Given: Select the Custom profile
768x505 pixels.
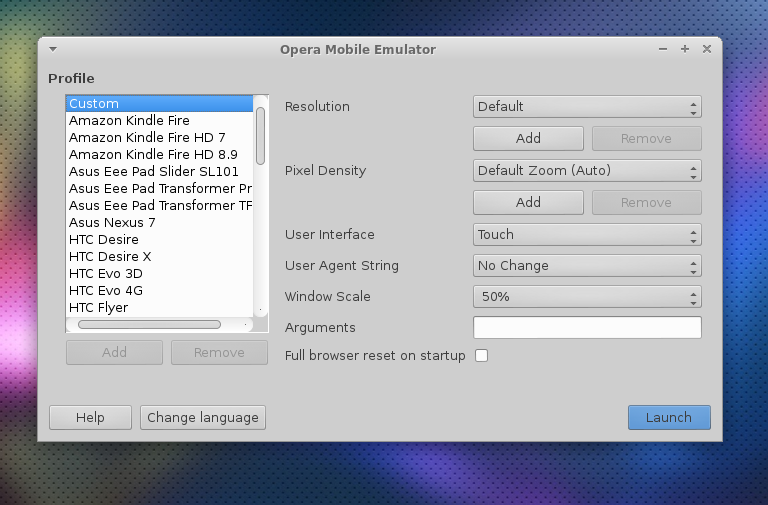Looking at the screenshot, I should [x=160, y=104].
